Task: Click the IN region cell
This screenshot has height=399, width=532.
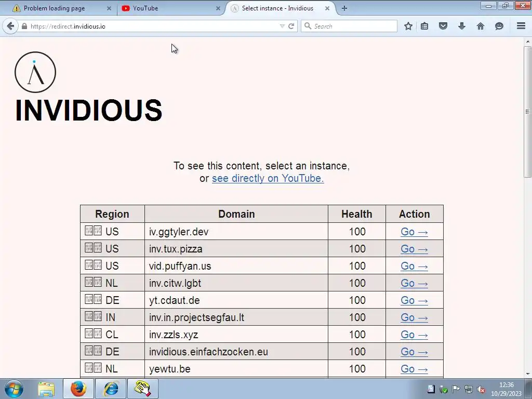Action: tap(112, 317)
